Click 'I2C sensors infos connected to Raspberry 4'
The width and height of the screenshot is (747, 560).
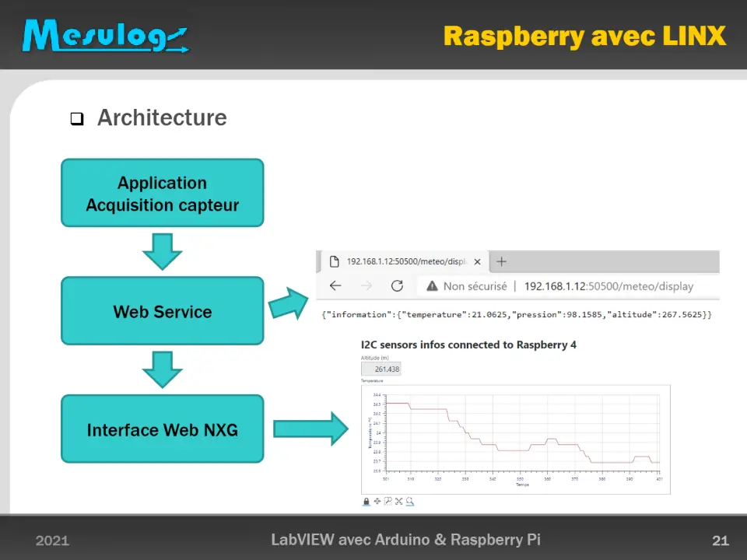tap(468, 345)
